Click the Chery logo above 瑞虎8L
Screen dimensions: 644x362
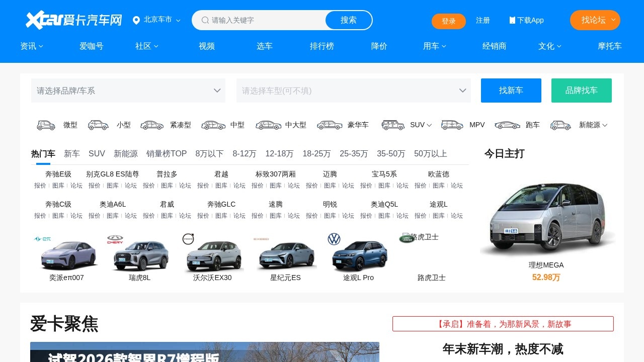(114, 239)
